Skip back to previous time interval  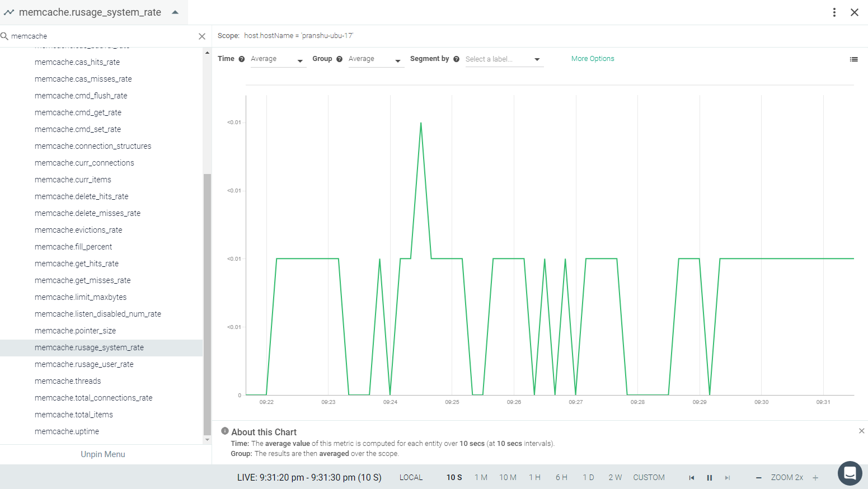pos(692,478)
